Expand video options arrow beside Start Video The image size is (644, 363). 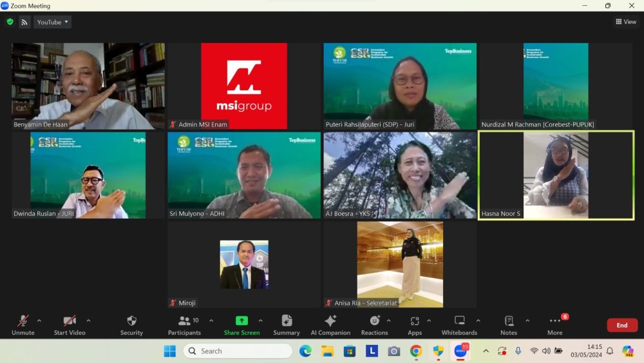(x=88, y=320)
